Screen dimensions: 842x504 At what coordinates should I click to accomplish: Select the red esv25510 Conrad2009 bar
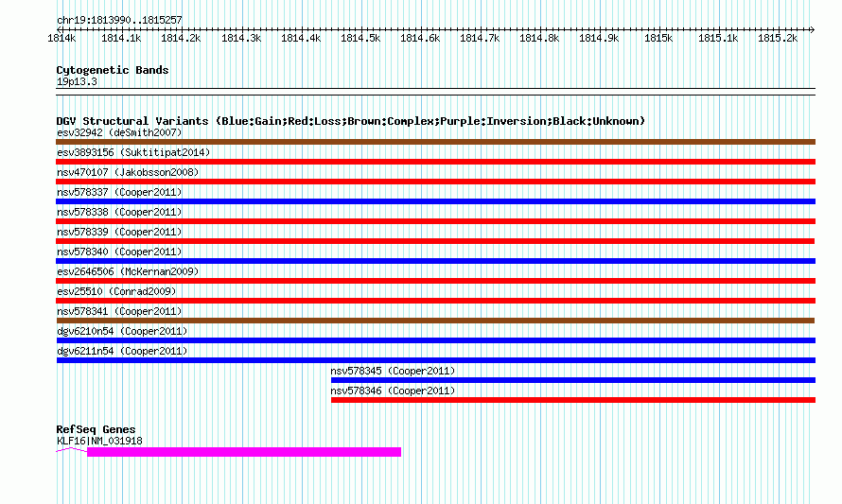435,301
